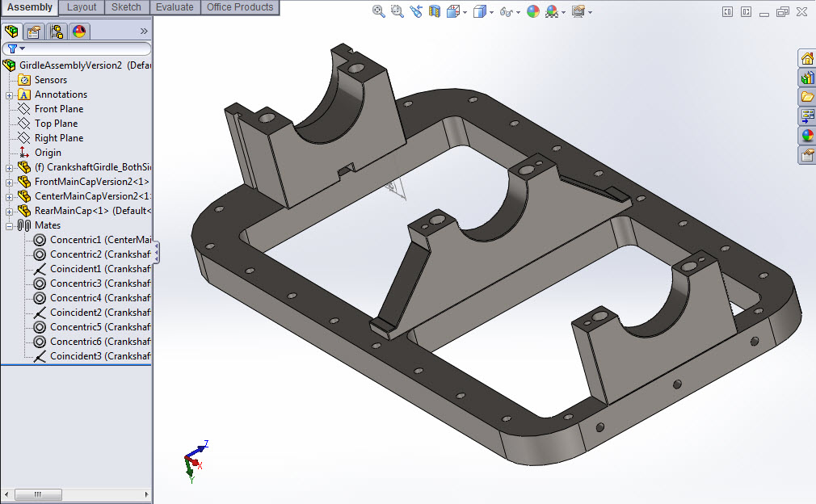Activate the Zoom to Area tool
This screenshot has height=504, width=816.
(397, 11)
